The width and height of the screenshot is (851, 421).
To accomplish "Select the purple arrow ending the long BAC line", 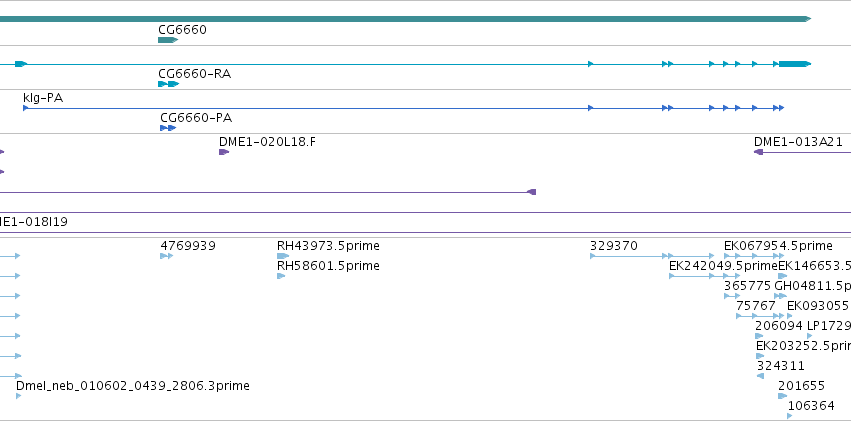I will (x=532, y=192).
